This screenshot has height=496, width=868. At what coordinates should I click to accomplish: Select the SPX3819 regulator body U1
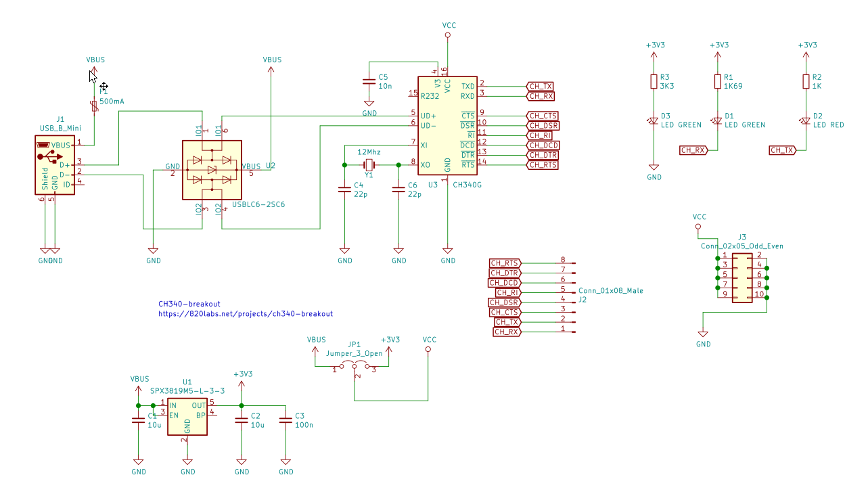coord(187,417)
